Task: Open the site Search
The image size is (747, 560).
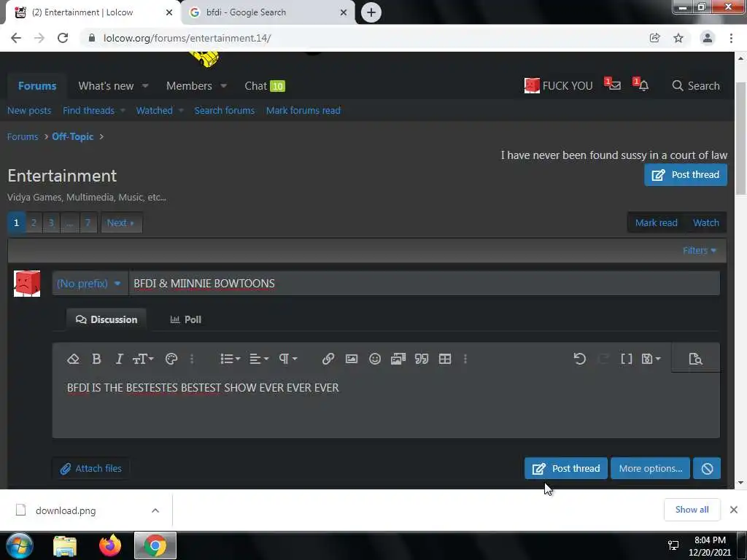Action: click(x=695, y=86)
